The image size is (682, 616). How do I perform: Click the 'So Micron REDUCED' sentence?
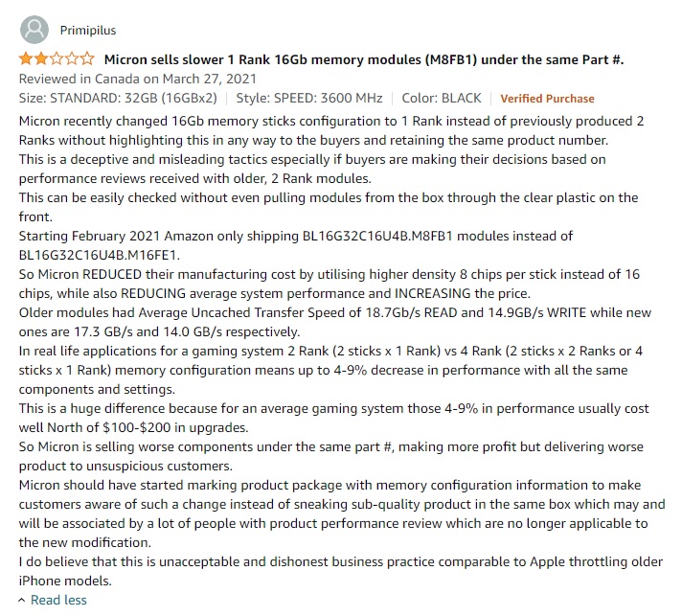click(329, 274)
